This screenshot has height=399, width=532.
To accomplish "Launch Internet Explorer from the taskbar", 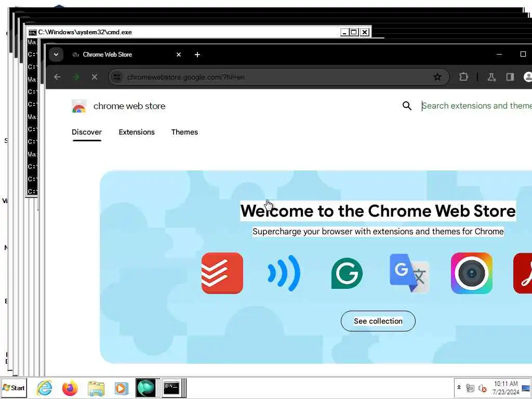I will coord(44,388).
